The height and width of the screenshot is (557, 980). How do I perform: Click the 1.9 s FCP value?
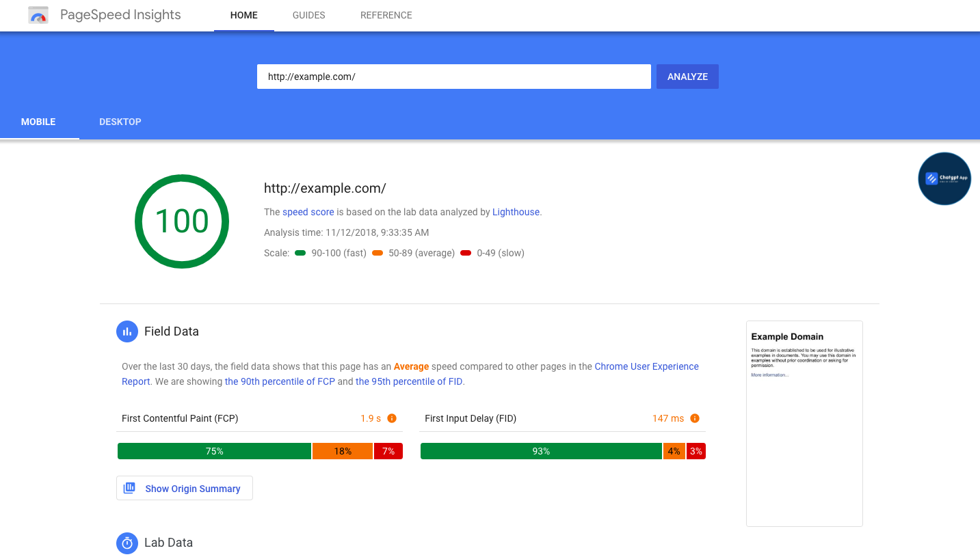click(x=371, y=418)
